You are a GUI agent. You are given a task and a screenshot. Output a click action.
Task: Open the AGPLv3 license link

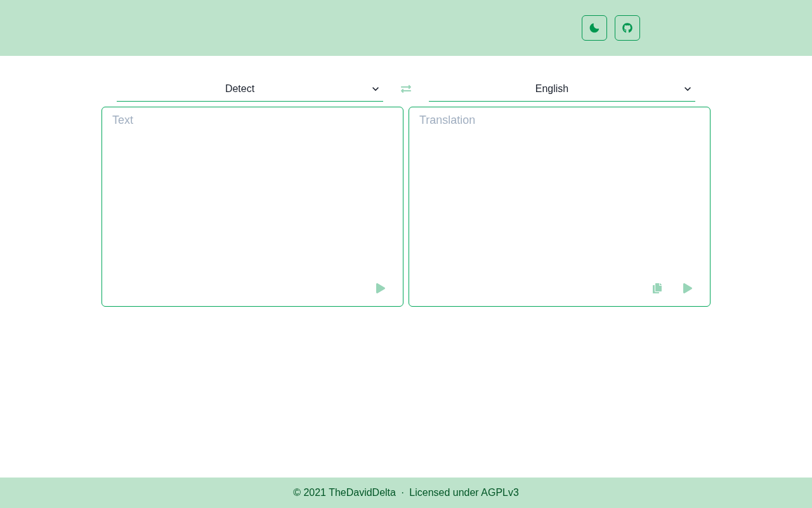[500, 493]
